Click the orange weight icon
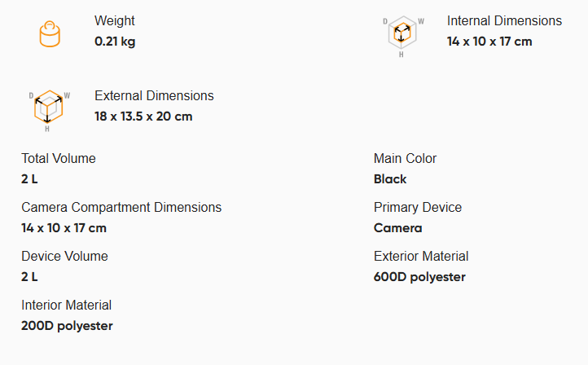Image resolution: width=588 pixels, height=365 pixels. tap(50, 34)
